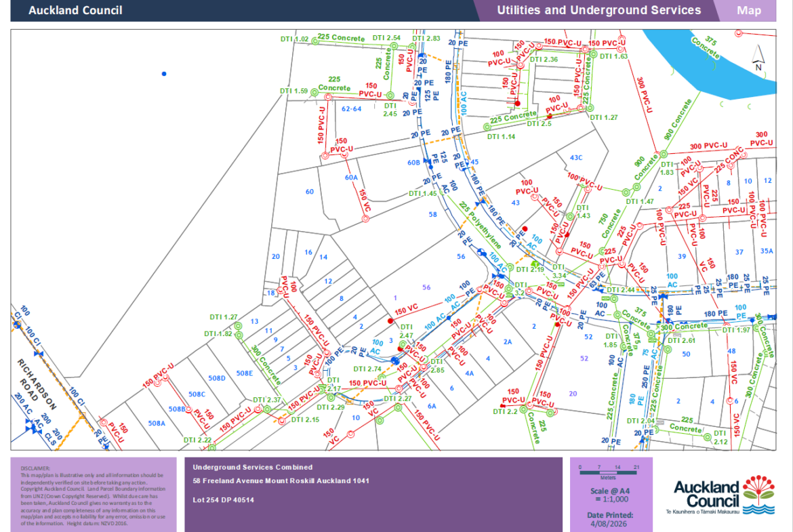793x532 pixels.
Task: Select the "Lot 254 DP 40514" text
Action: [x=223, y=500]
